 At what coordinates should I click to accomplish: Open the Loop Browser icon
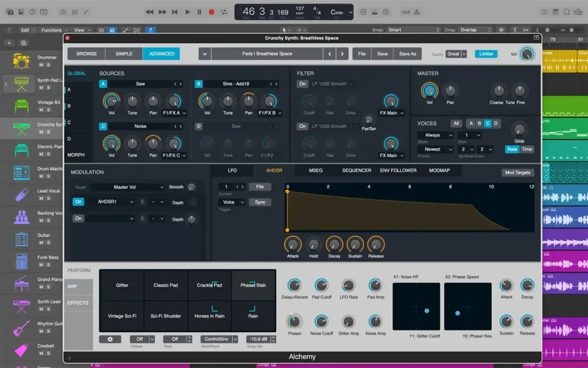[567, 12]
